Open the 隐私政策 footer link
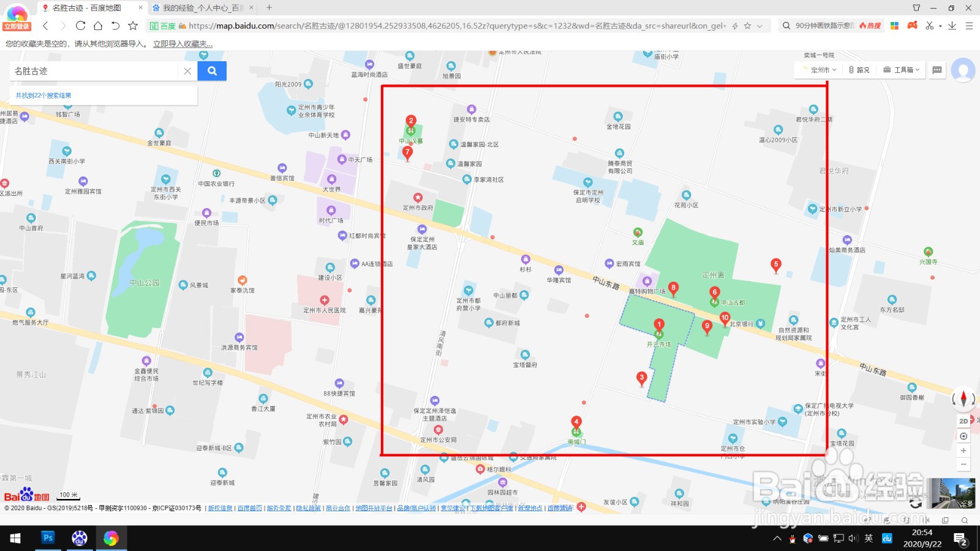The height and width of the screenshot is (551, 980). click(x=308, y=508)
